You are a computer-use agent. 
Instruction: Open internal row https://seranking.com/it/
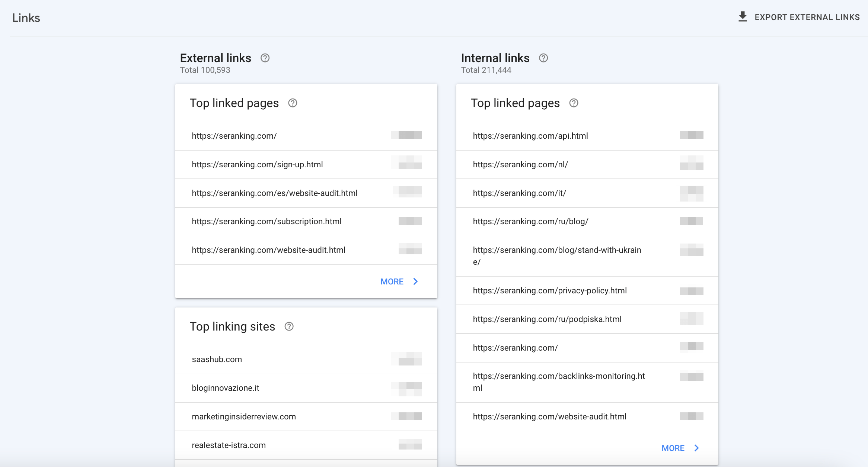pyautogui.click(x=587, y=193)
